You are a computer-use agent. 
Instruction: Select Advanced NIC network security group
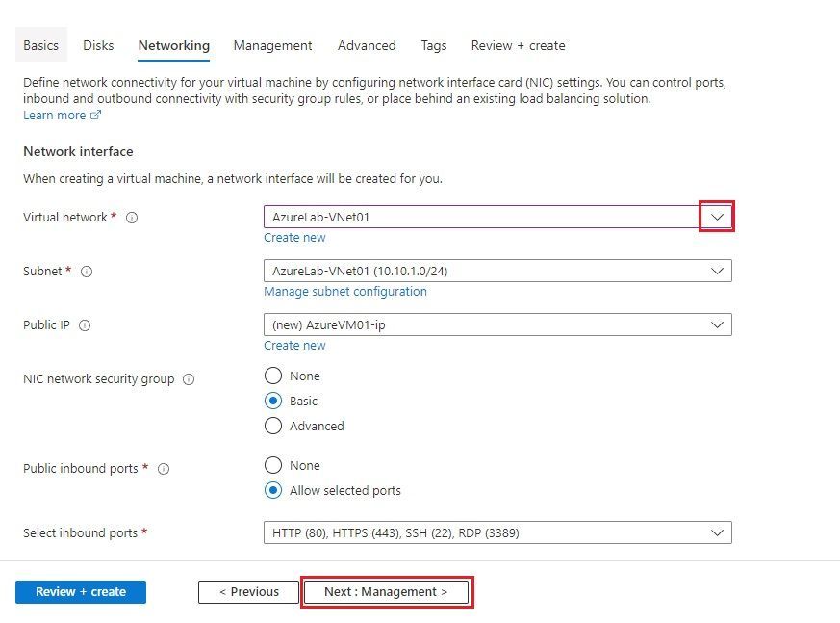[x=273, y=426]
